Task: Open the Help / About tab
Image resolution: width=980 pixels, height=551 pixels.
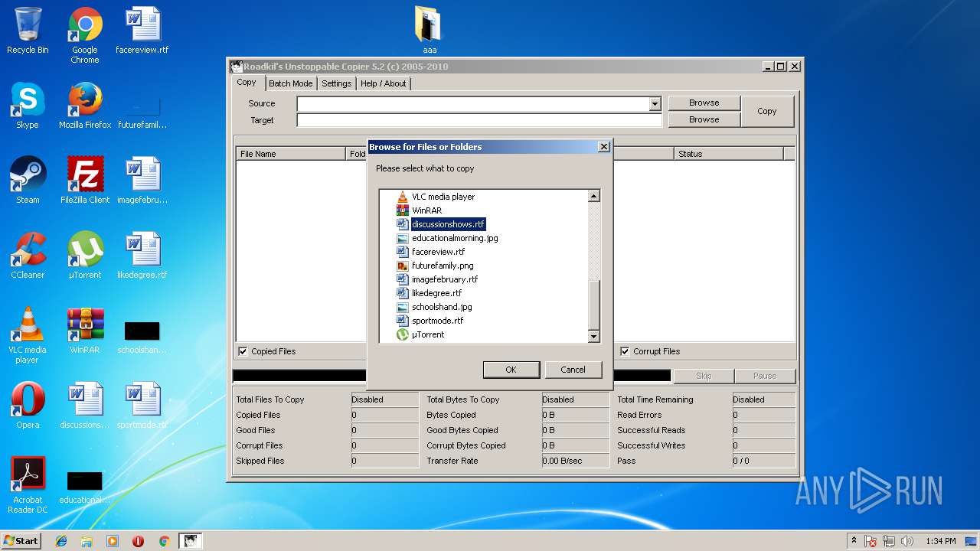Action: tap(383, 83)
